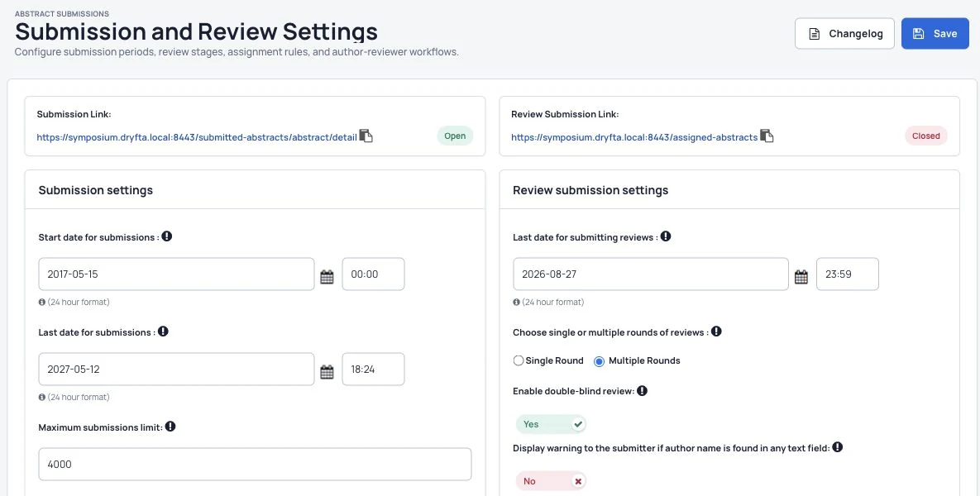The width and height of the screenshot is (980, 496).
Task: Show info for Last date for submissions
Action: point(163,331)
